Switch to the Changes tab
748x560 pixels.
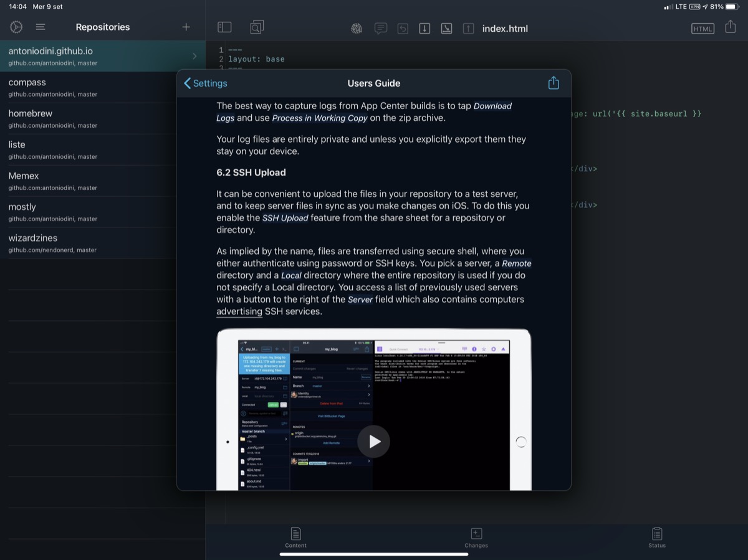tap(476, 538)
